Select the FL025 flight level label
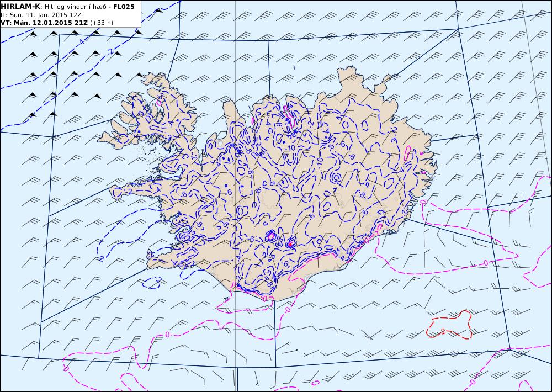Viewport: 552px width, 392px height. tap(124, 7)
